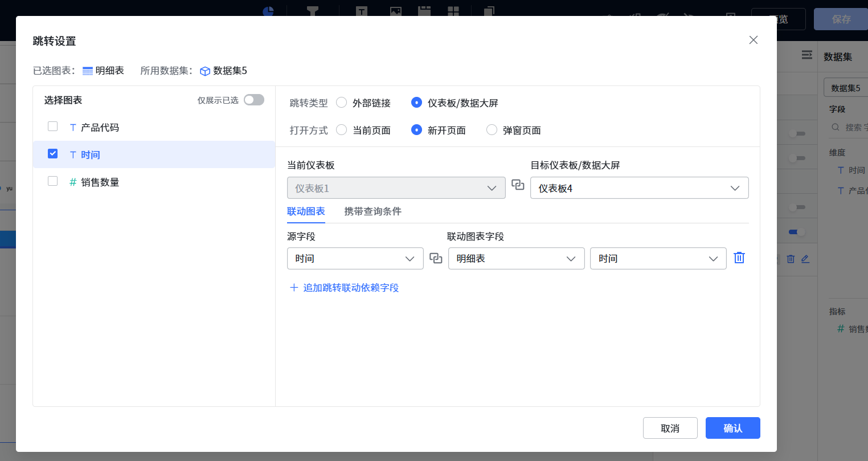Select the 联动图表 tab
This screenshot has width=868, height=461.
click(x=306, y=211)
